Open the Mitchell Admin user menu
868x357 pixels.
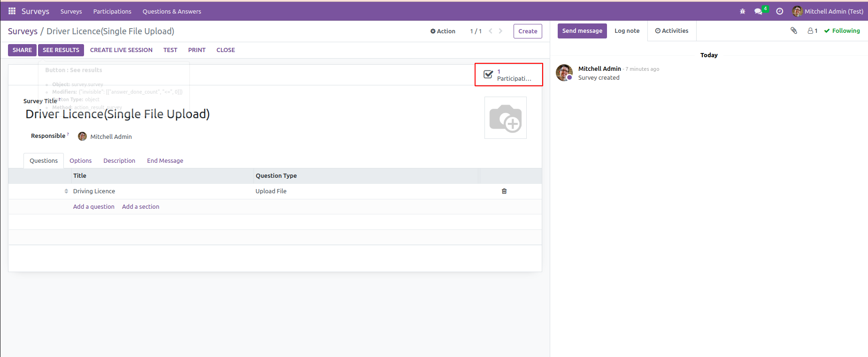(x=827, y=11)
